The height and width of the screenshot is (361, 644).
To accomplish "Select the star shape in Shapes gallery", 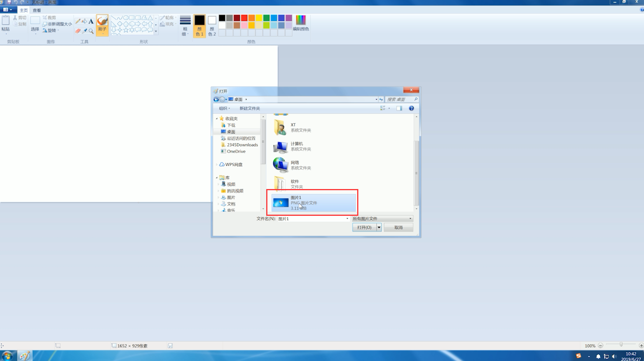I will (126, 30).
